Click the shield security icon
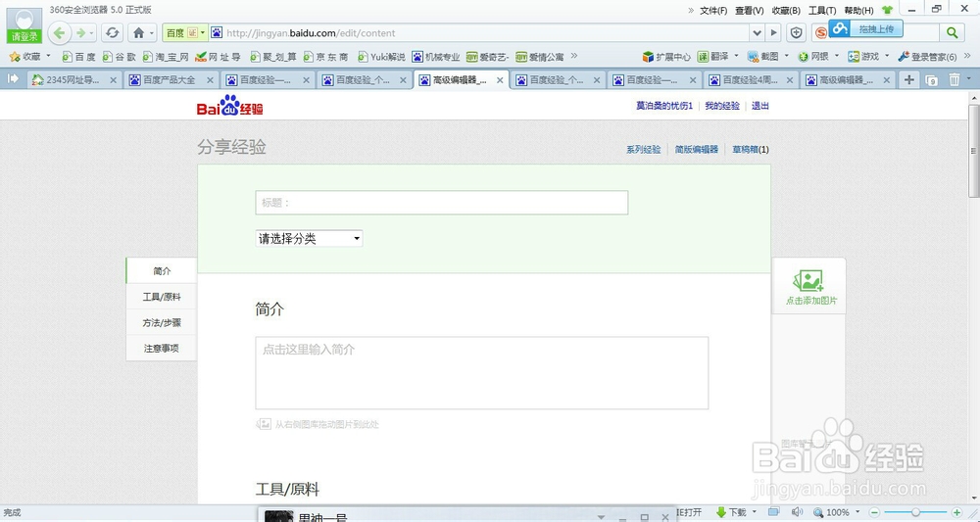980x522 pixels. (796, 33)
